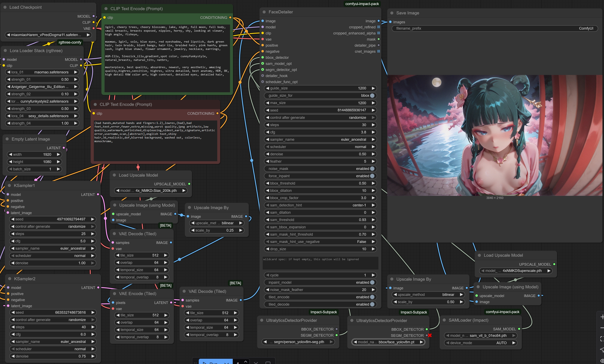Click the cropped_enhanced_alpha grid output slot
Screen dimensions: 604x364
coord(378,33)
